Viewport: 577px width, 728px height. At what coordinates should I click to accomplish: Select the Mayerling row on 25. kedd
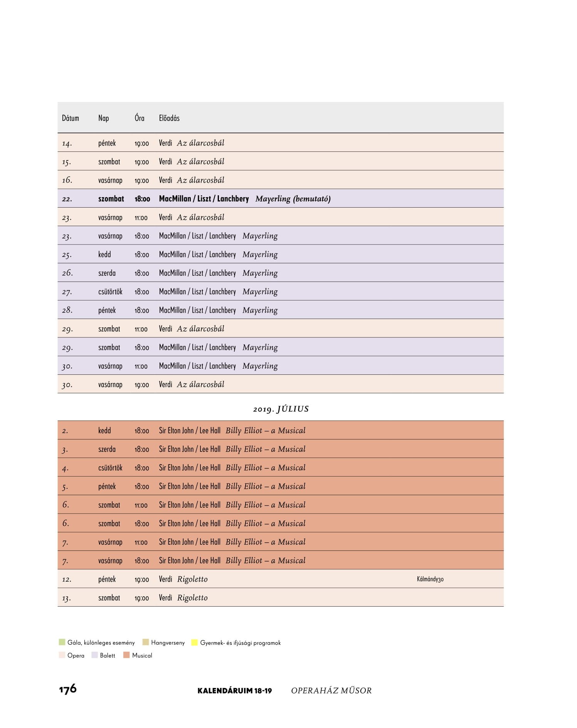pyautogui.click(x=281, y=254)
